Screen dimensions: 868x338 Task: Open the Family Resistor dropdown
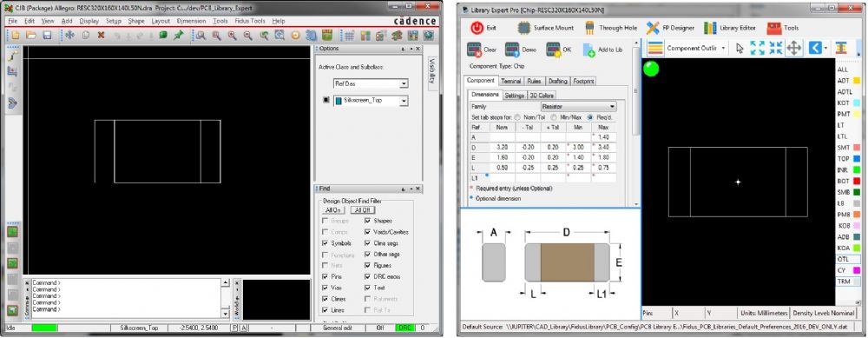[578, 106]
